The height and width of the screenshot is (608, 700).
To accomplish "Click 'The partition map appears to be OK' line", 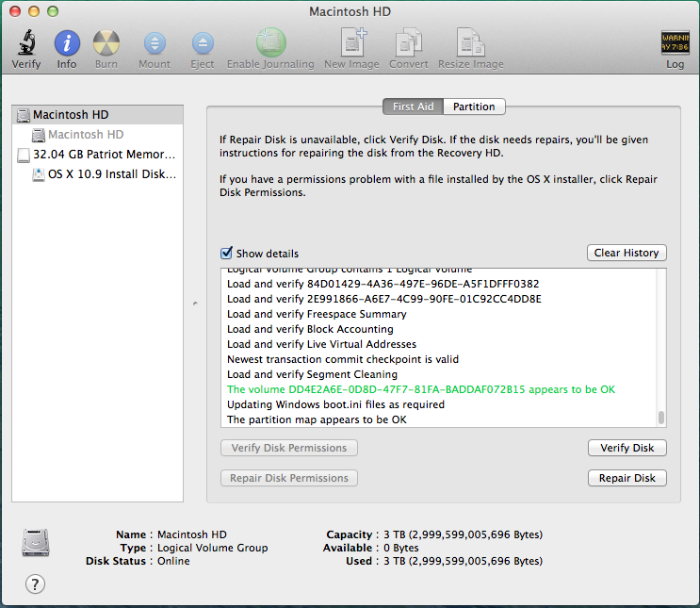I will [x=317, y=419].
